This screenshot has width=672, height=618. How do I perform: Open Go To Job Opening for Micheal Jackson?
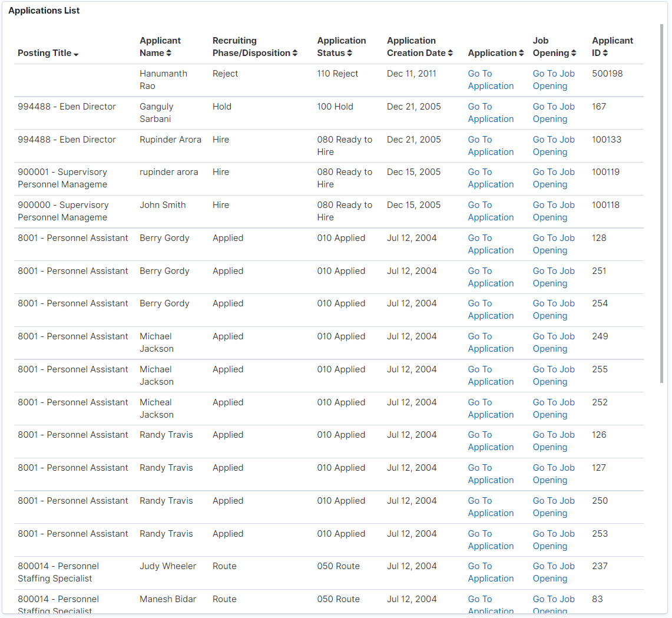[x=554, y=408]
